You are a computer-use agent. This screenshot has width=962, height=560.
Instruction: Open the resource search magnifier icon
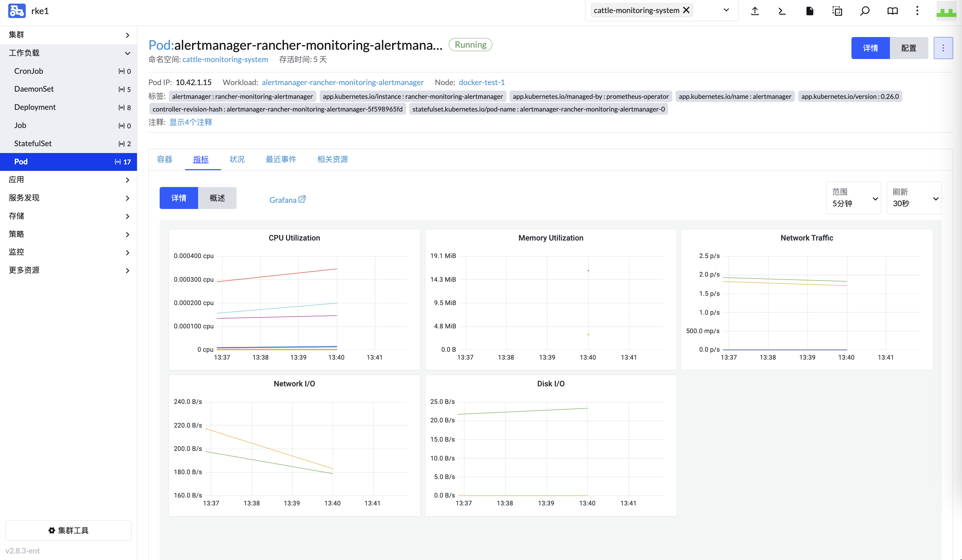point(864,11)
